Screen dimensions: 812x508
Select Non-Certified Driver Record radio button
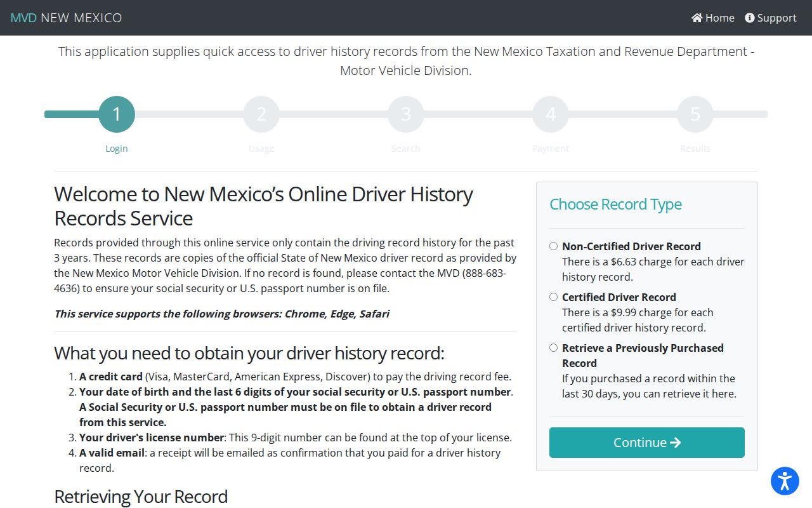pos(554,246)
